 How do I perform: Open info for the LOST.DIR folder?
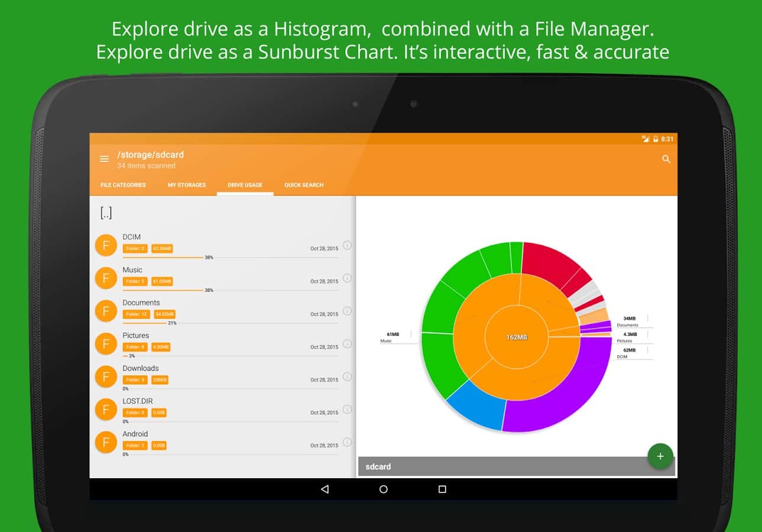point(347,409)
